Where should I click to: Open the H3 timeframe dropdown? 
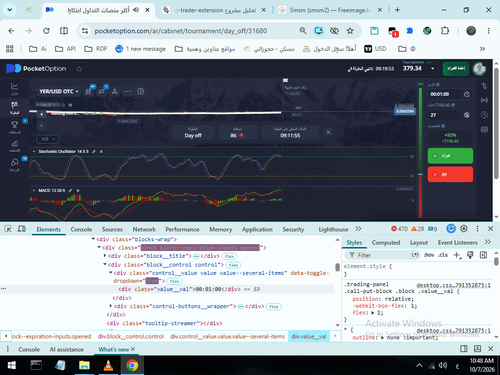48,139
